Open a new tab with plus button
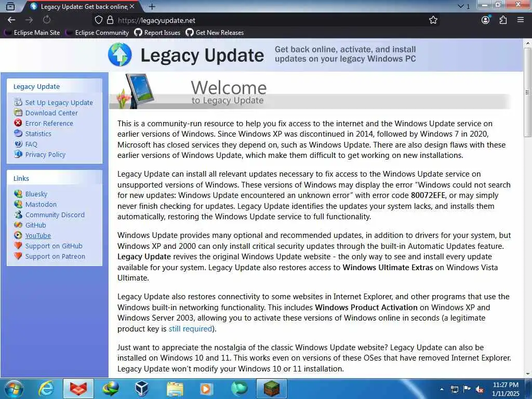Screen dimensions: 532x399 click(x=152, y=6)
